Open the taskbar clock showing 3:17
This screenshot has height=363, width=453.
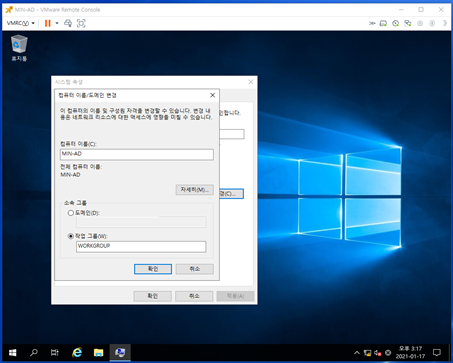point(410,352)
